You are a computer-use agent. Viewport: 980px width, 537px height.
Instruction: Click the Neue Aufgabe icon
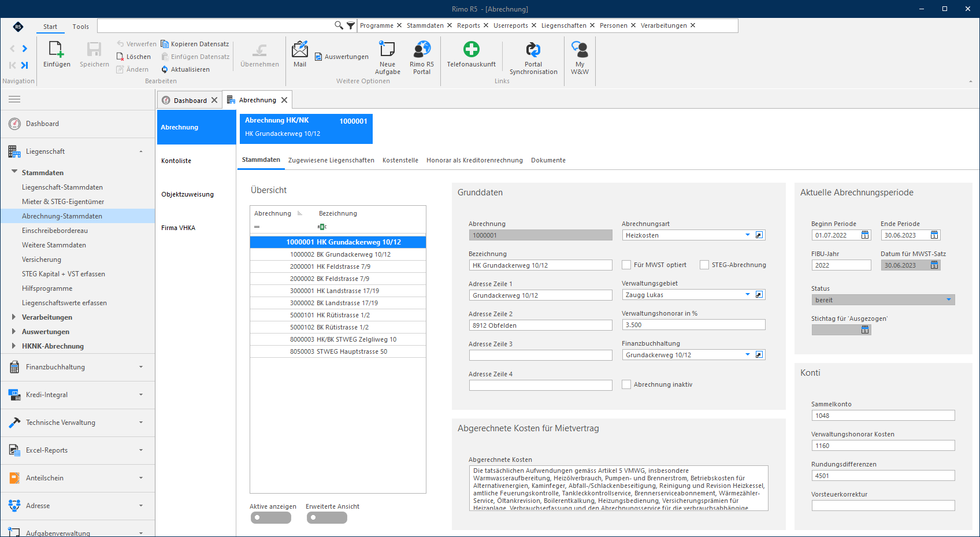[x=387, y=49]
